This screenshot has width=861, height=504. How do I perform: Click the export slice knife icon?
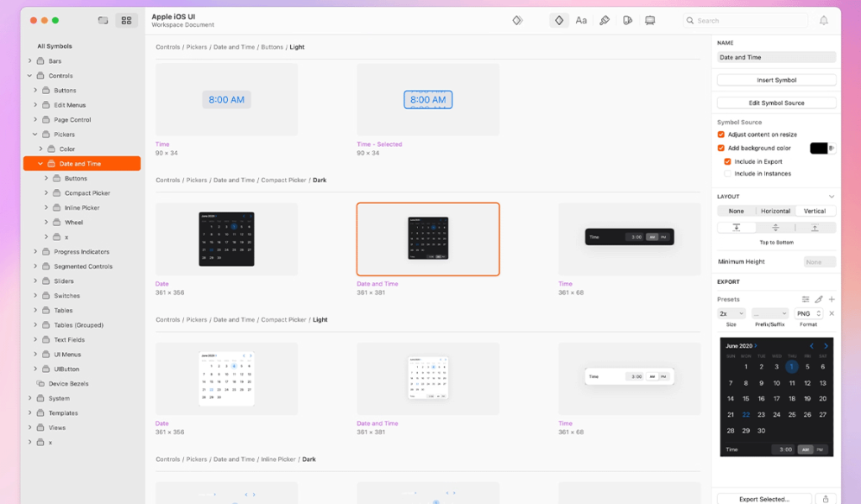819,299
